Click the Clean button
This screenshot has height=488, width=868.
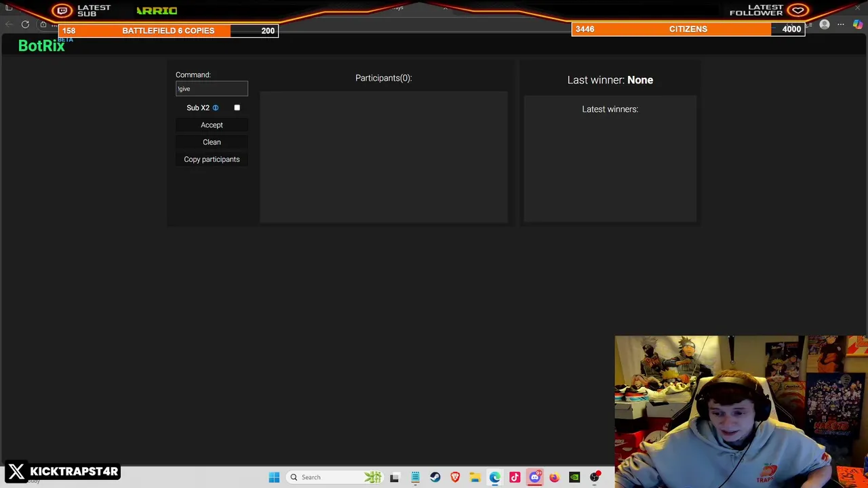click(212, 142)
